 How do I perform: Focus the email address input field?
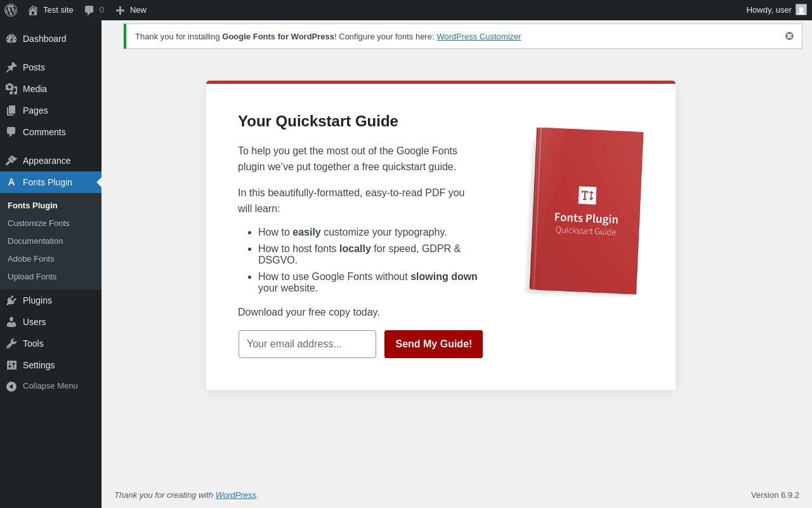pyautogui.click(x=307, y=344)
